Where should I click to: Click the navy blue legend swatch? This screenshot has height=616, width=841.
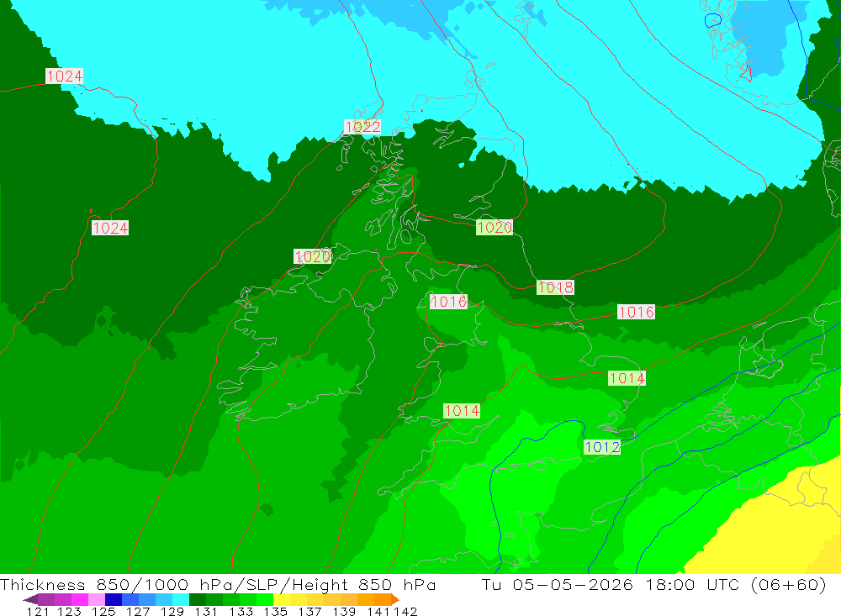[114, 599]
